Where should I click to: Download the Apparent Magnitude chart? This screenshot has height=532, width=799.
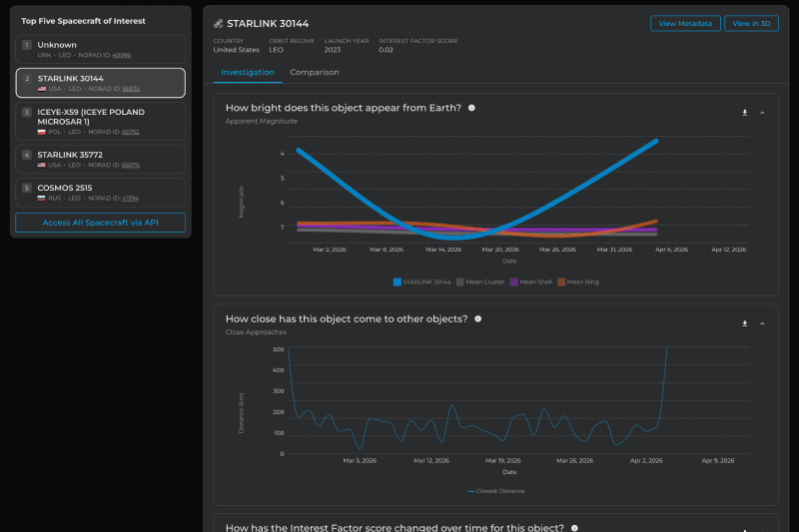(744, 113)
